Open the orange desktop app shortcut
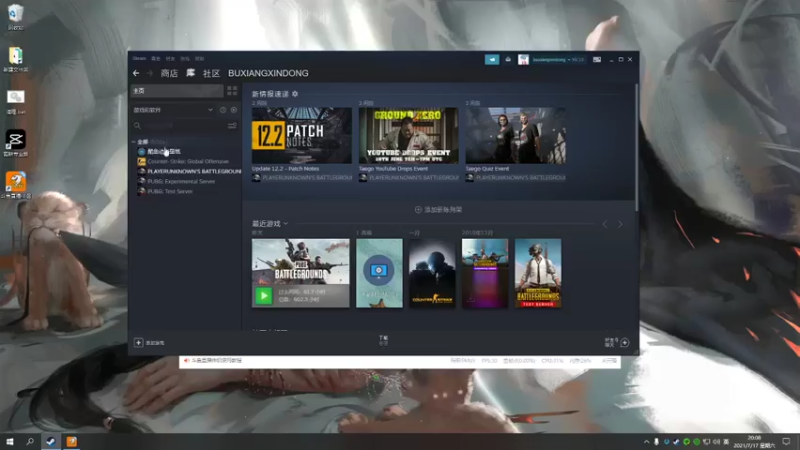The image size is (800, 450). [15, 185]
